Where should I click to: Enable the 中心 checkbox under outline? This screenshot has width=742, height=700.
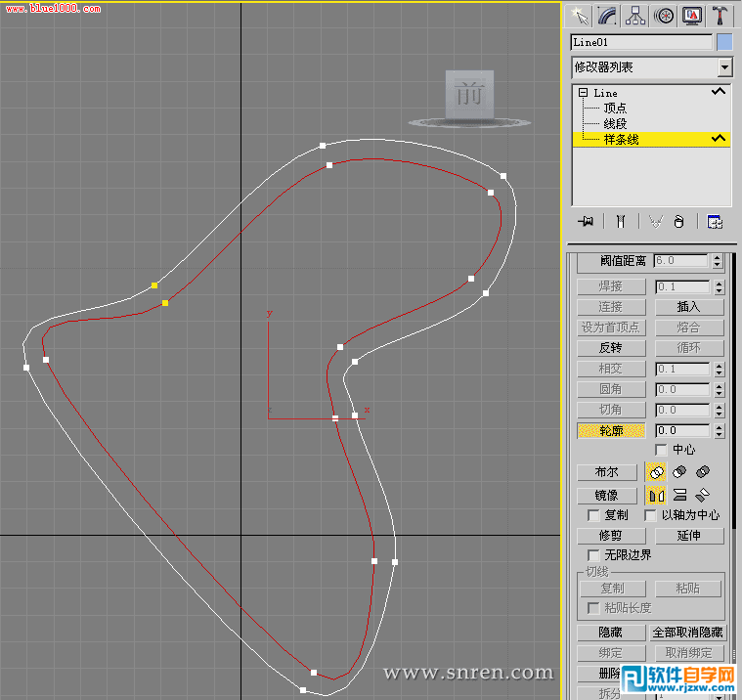[661, 449]
